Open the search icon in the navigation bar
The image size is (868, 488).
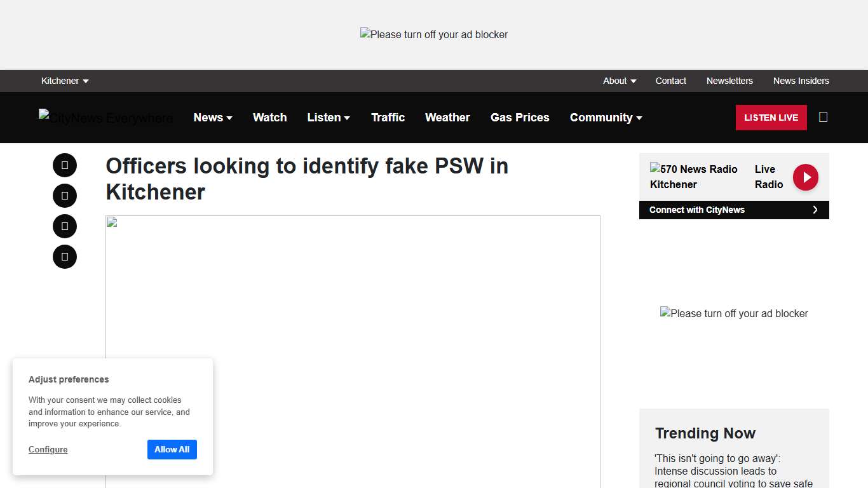tap(823, 117)
